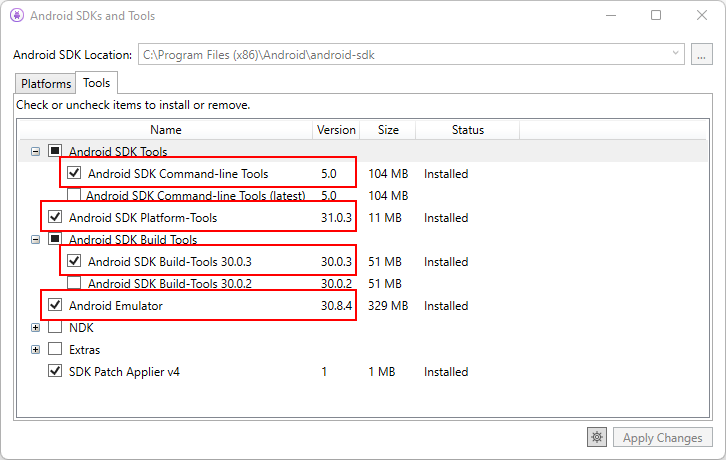Viewport: 726px width, 460px height.
Task: Toggle the Android Emulator checkbox
Action: click(x=55, y=305)
